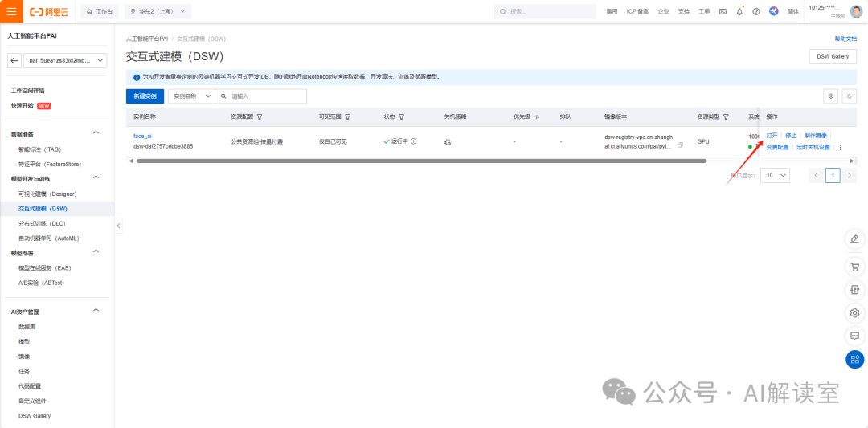Click 打开 for face_ai instance
Image resolution: width=868 pixels, height=428 pixels.
[x=772, y=136]
